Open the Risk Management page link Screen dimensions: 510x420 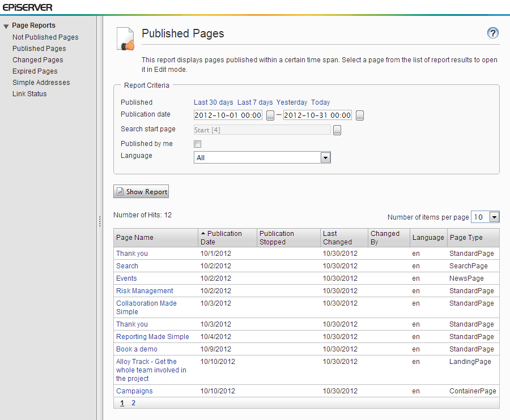144,291
